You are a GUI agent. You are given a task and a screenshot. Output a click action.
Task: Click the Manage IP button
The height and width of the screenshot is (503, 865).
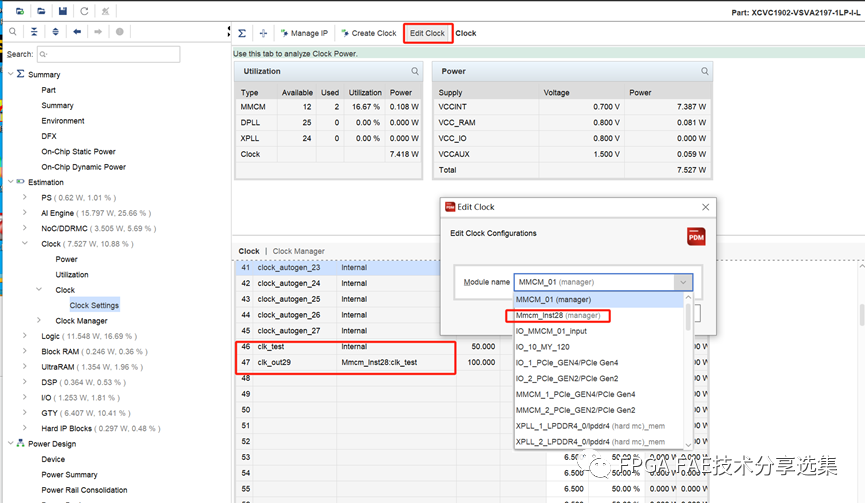[304, 33]
